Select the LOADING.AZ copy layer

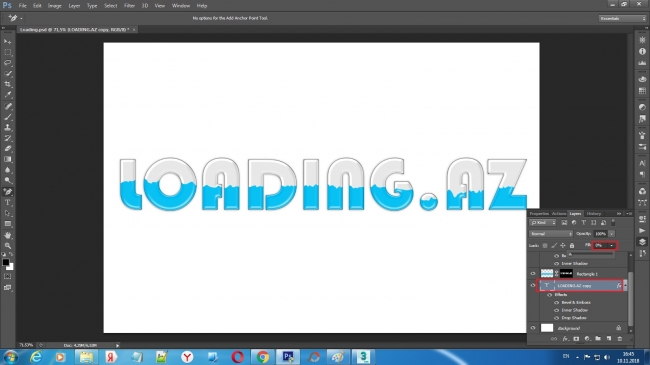tap(580, 285)
